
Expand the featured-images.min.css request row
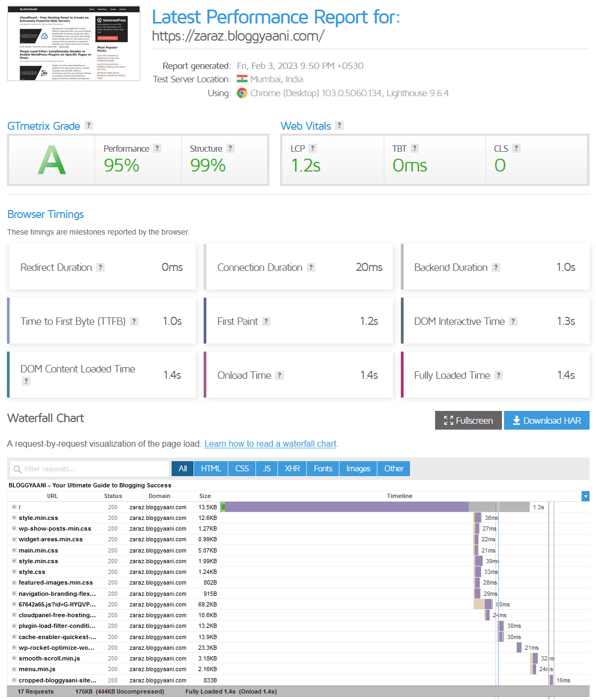[14, 582]
